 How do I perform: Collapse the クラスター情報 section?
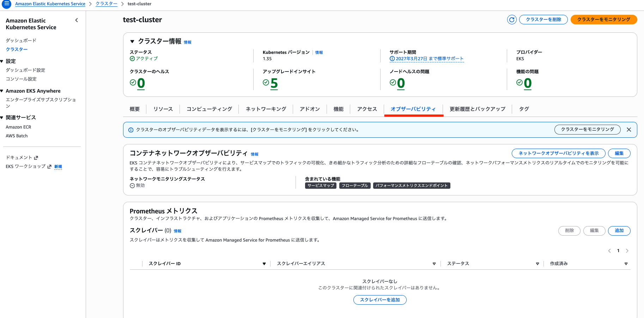pyautogui.click(x=132, y=42)
